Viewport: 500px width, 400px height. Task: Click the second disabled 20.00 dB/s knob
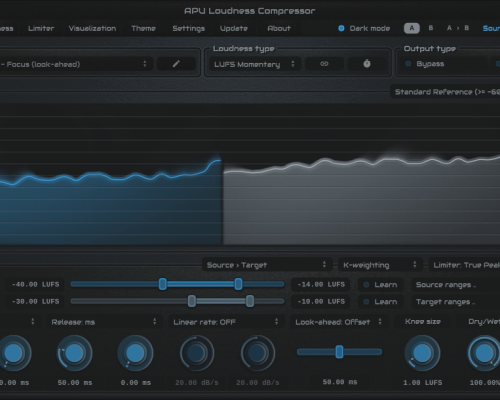(258, 353)
